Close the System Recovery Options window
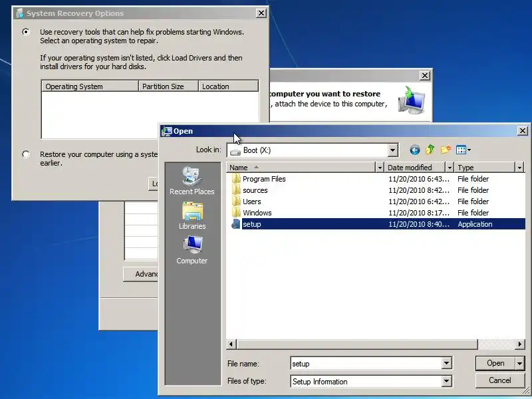Viewport: 532px width, 399px height. [261, 13]
